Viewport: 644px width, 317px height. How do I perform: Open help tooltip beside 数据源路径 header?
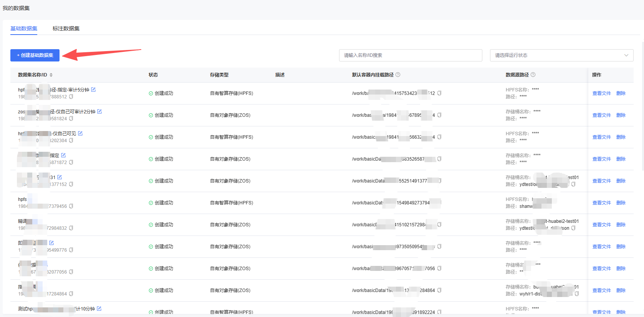tap(533, 75)
